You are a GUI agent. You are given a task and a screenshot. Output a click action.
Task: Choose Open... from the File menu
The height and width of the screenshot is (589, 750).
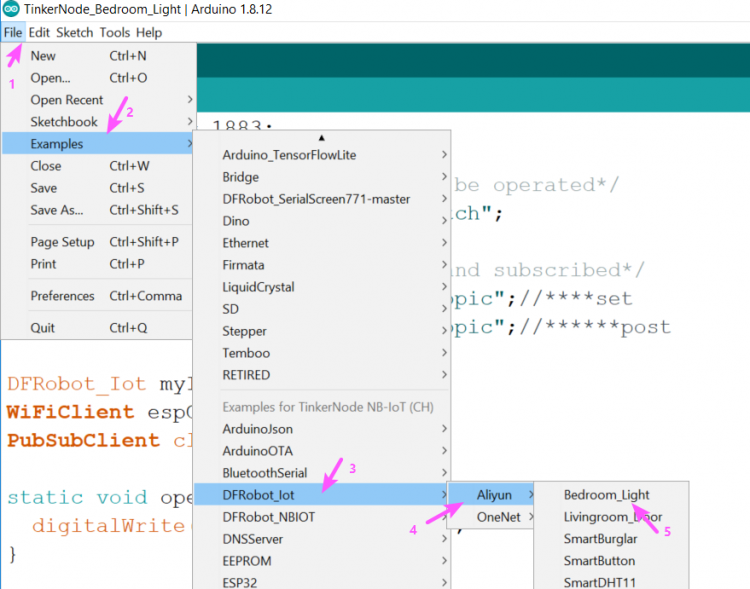pos(99,78)
